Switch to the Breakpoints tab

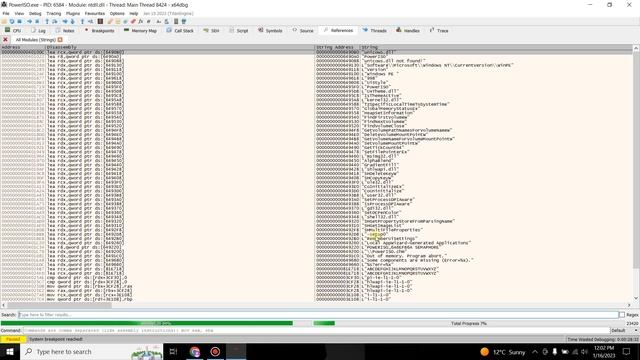click(99, 31)
